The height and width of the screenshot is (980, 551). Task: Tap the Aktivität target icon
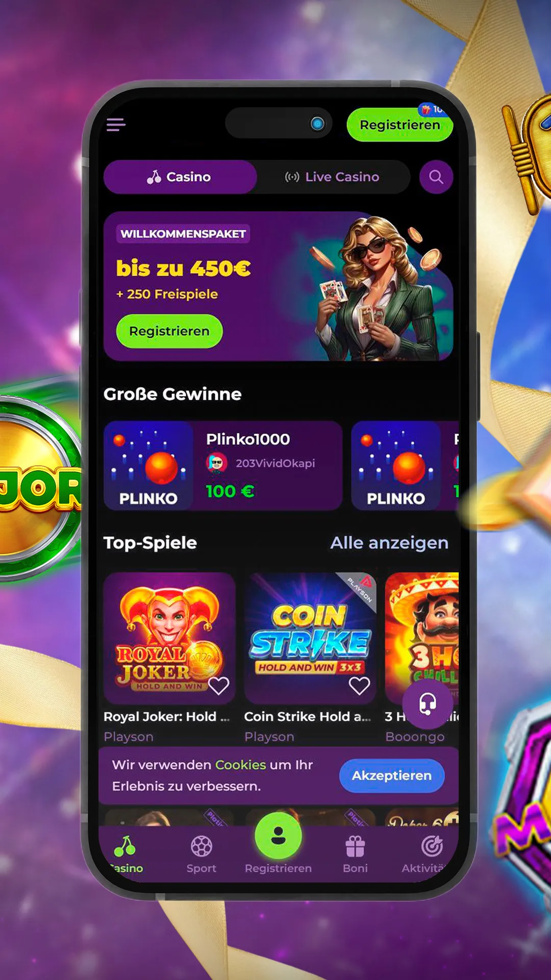(432, 846)
